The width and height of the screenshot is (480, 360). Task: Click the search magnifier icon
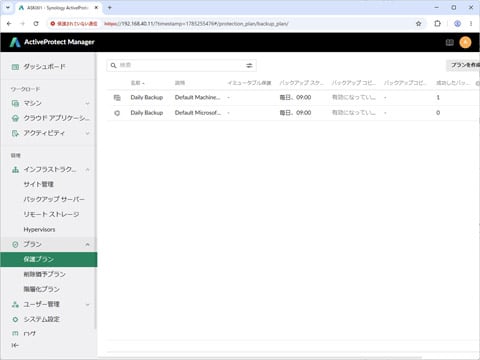[114, 65]
